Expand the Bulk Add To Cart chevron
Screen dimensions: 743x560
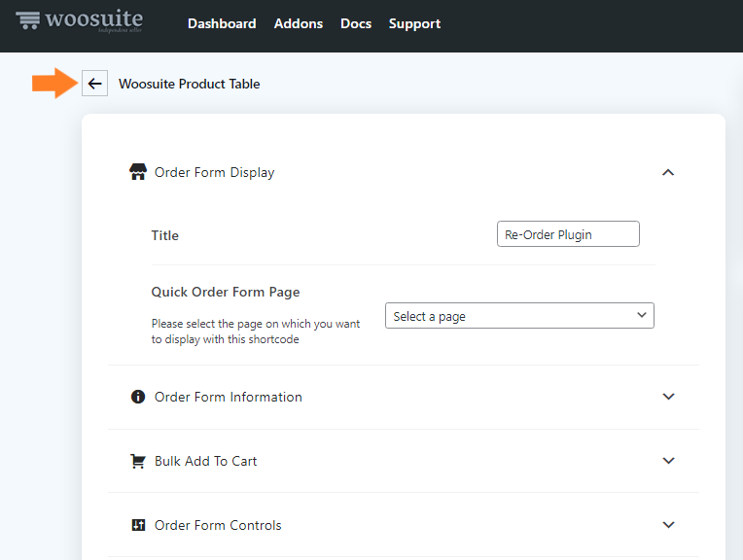coord(669,461)
